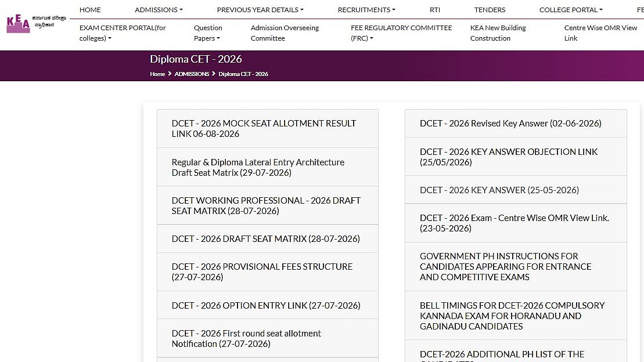Viewport: 644px width, 362px height.
Task: Open DCET 2026 Key Answer Objection Link
Action: tap(516, 157)
